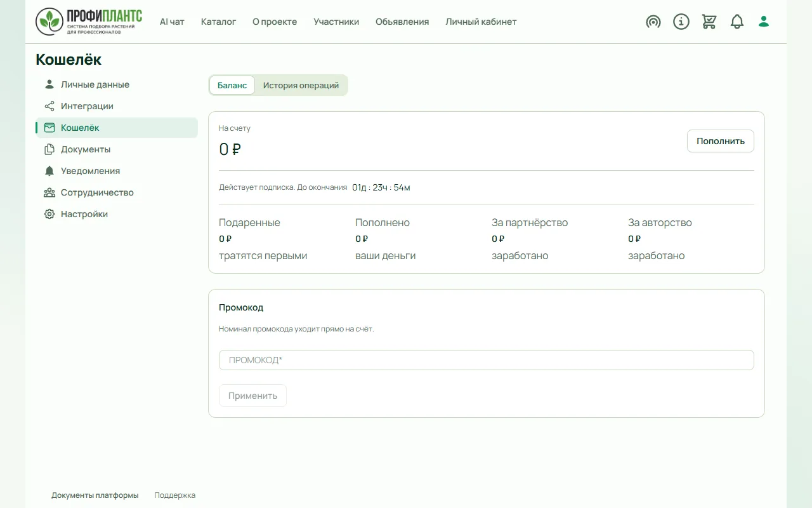Click the Подаренные balance label

[x=249, y=223]
